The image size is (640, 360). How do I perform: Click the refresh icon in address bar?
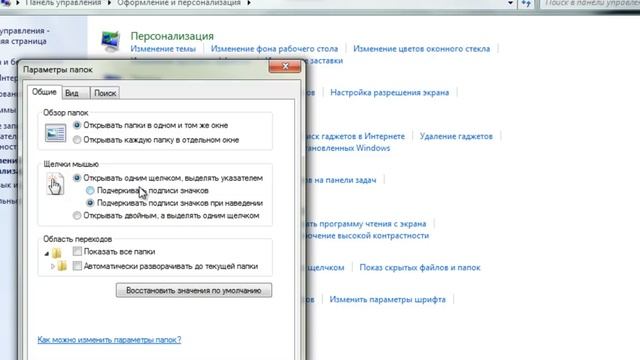pyautogui.click(x=527, y=4)
